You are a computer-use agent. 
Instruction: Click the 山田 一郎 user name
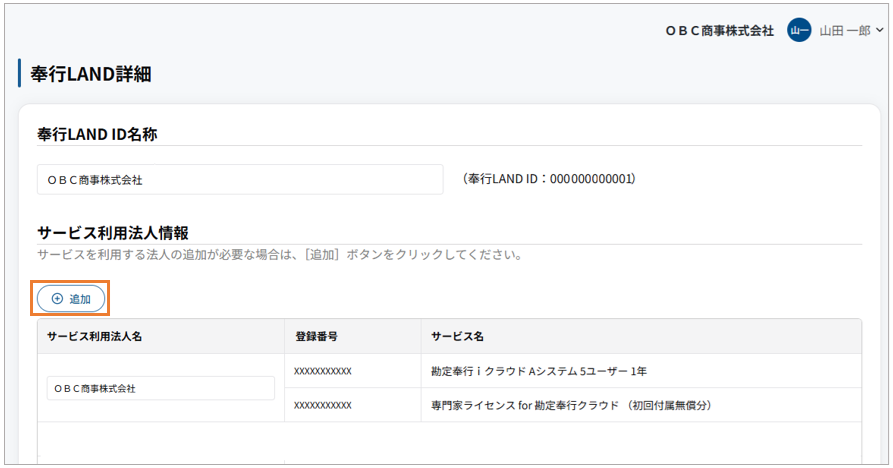pos(845,31)
